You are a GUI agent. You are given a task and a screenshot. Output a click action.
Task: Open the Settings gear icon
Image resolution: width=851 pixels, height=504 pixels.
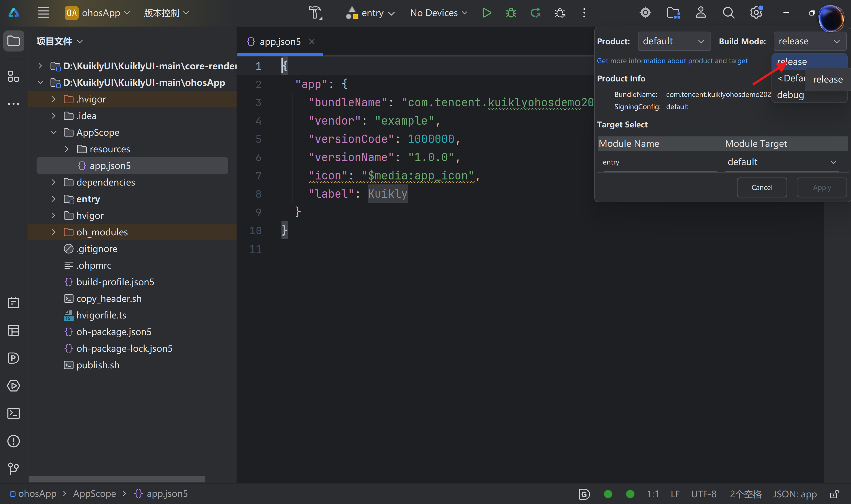coord(756,13)
